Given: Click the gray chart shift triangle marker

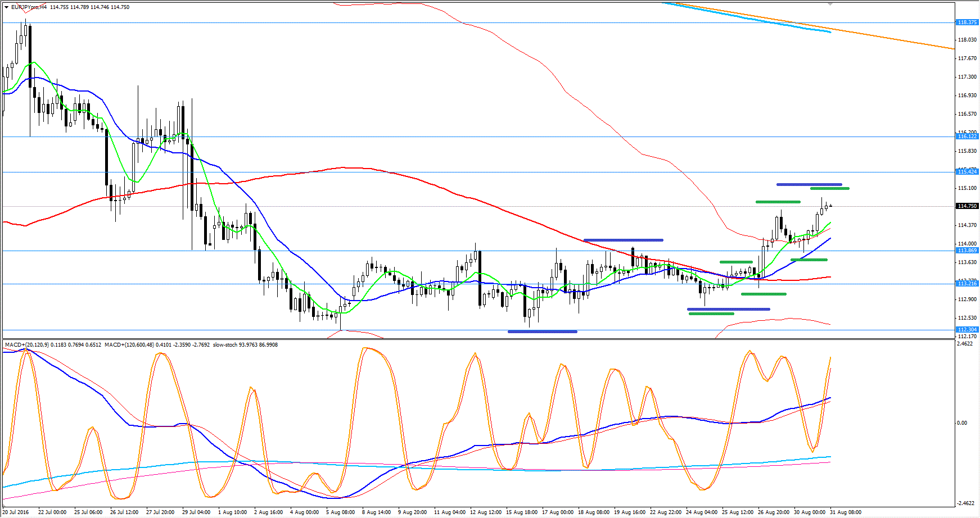Looking at the screenshot, I should point(830,3).
